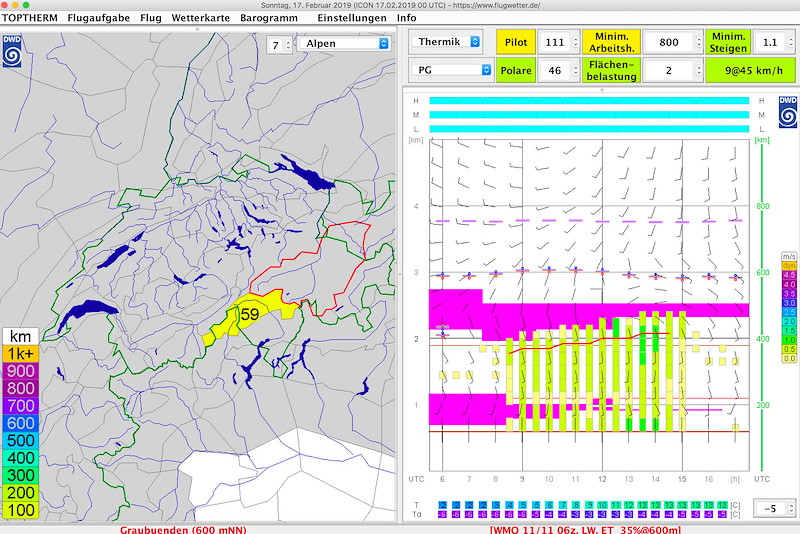Click the 3.0 m/s climb legend swatch
Image resolution: width=800 pixels, height=534 pixels.
(x=789, y=302)
